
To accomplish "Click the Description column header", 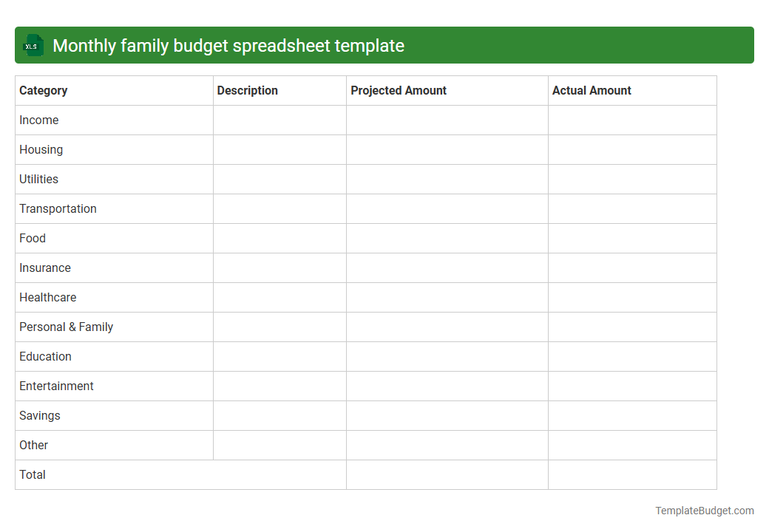I will coord(248,90).
